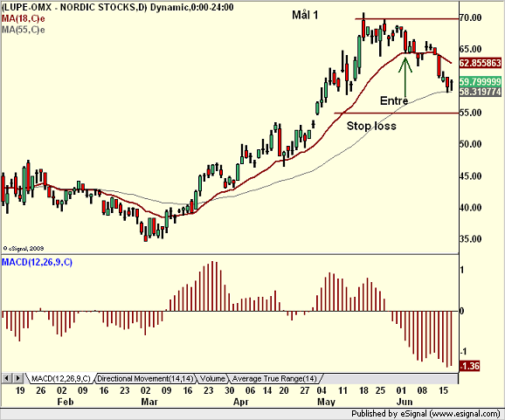Image resolution: width=505 pixels, height=420 pixels.
Task: Open the Average True Range(14) tab
Action: [274, 378]
